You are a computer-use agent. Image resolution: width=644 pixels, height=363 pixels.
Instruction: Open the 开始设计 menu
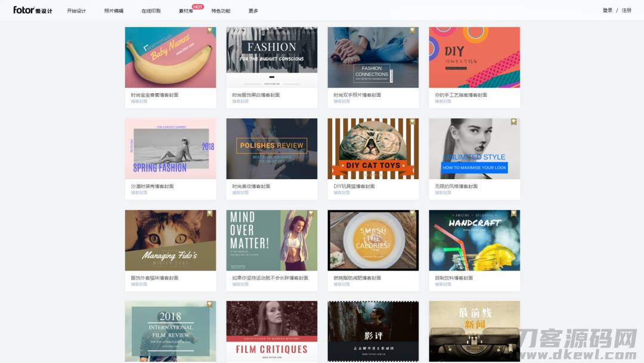[76, 11]
